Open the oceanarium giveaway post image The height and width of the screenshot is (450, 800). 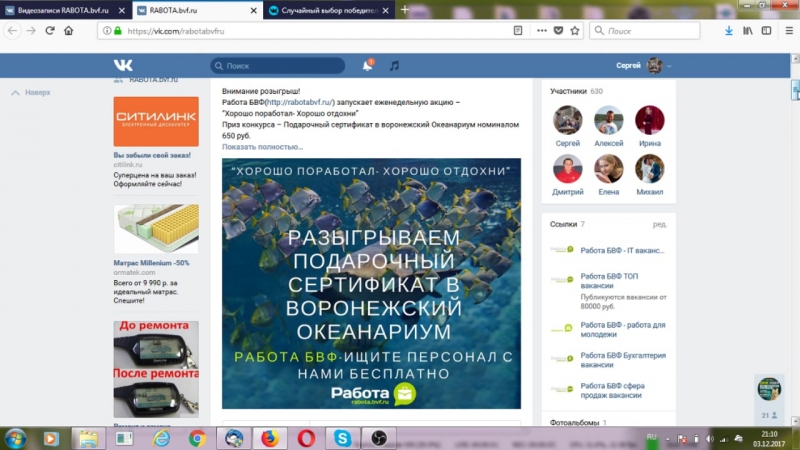pos(371,283)
